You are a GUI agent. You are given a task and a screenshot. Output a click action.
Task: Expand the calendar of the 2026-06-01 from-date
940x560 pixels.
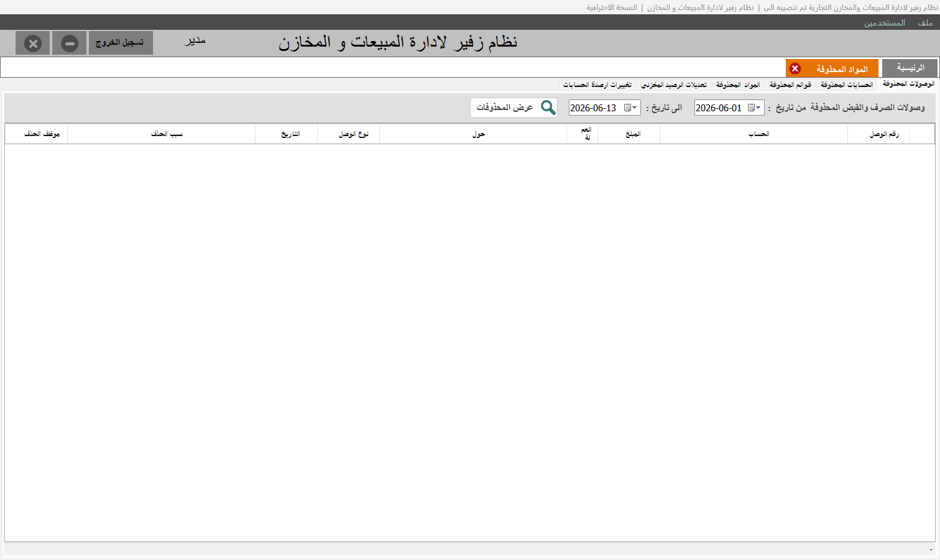754,108
